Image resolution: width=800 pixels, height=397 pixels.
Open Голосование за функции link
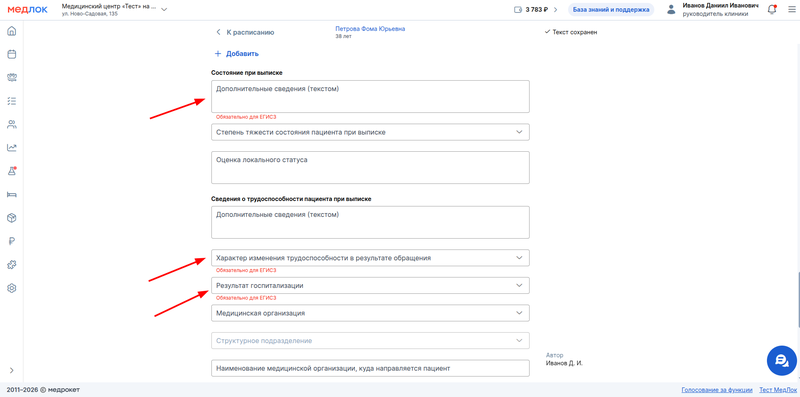[717, 390]
